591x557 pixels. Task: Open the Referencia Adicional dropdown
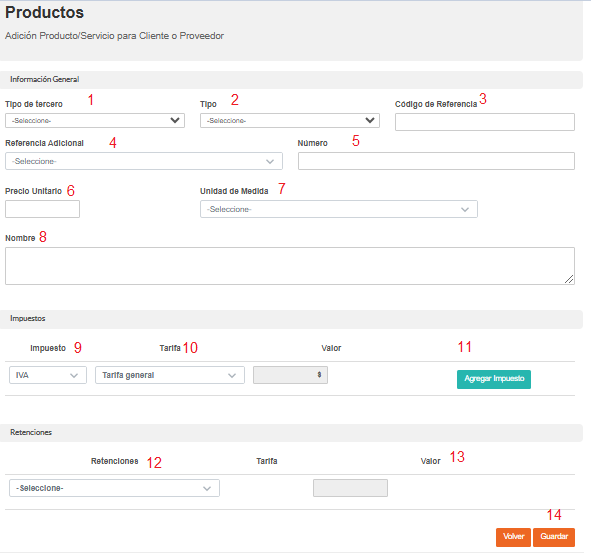click(x=144, y=161)
